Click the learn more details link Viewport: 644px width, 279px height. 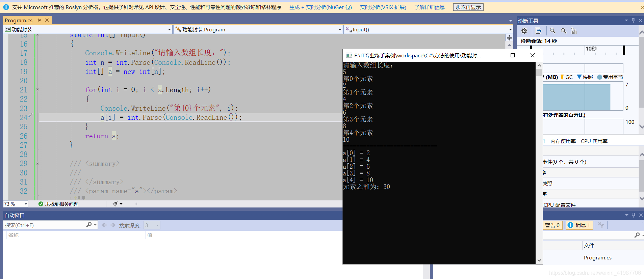pyautogui.click(x=429, y=7)
